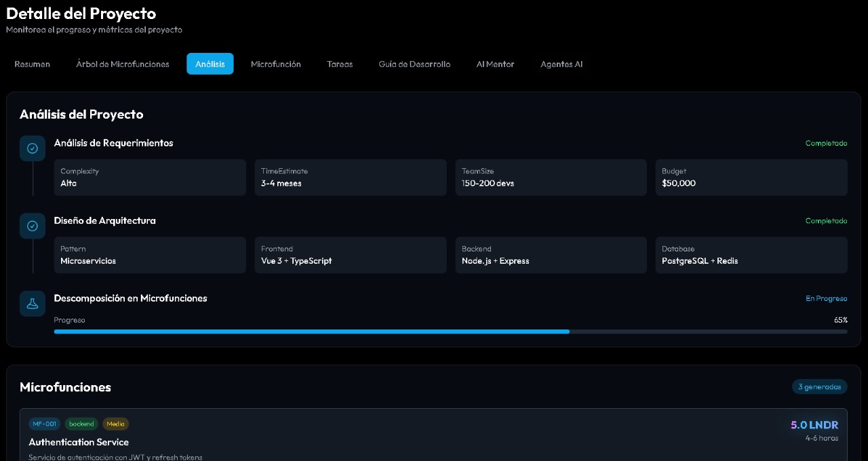
Task: Click the TimeEstimate 3-4 meses card
Action: pos(351,178)
